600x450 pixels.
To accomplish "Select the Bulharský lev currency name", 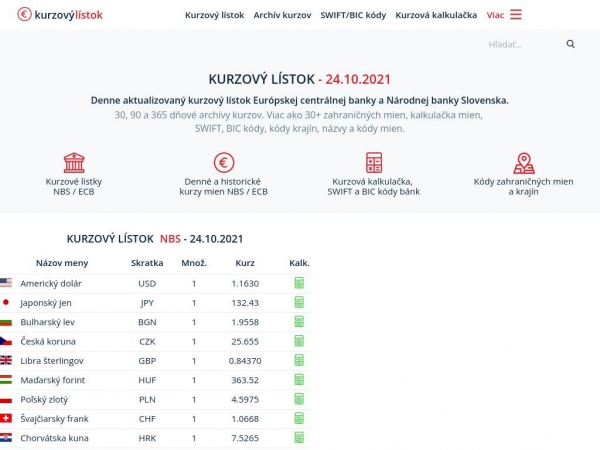I will coord(47,322).
